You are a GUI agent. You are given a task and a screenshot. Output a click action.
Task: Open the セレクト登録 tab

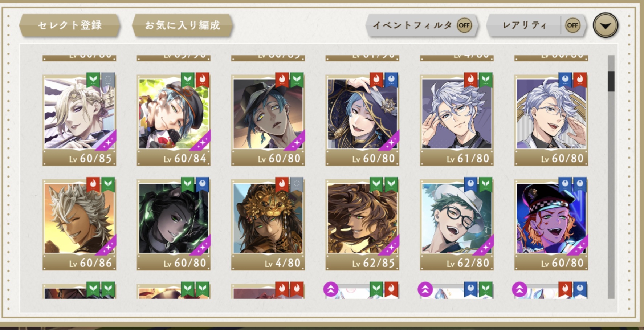[70, 25]
